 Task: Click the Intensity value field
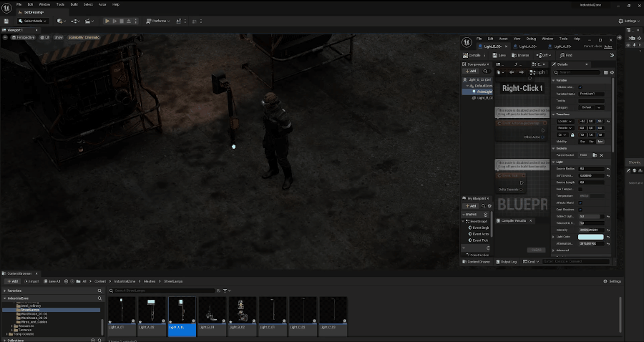(592, 230)
